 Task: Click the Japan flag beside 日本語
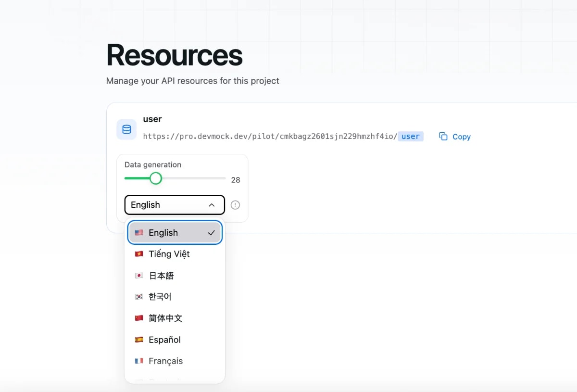[139, 275]
